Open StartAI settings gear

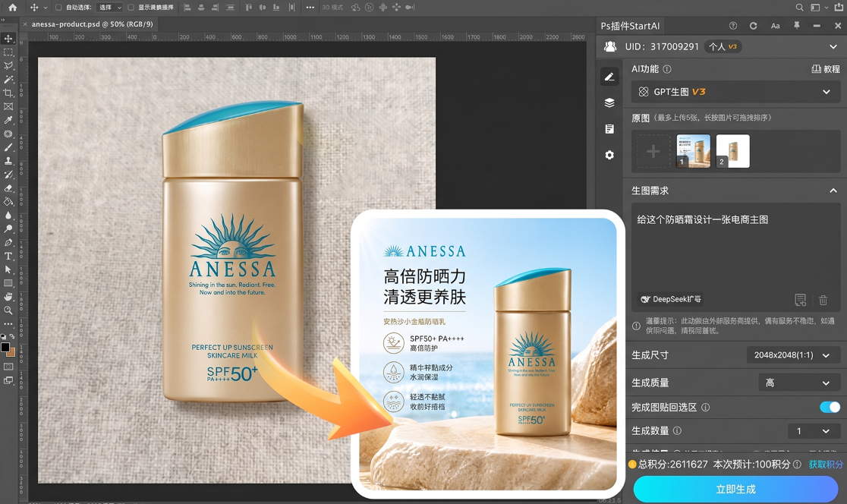tap(609, 155)
